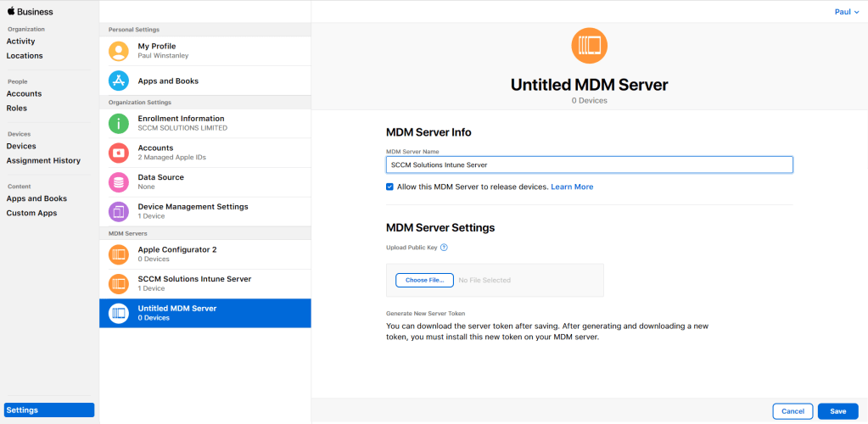Open Assignment History in the sidebar
Screen dimensions: 868x424
pyautogui.click(x=43, y=160)
